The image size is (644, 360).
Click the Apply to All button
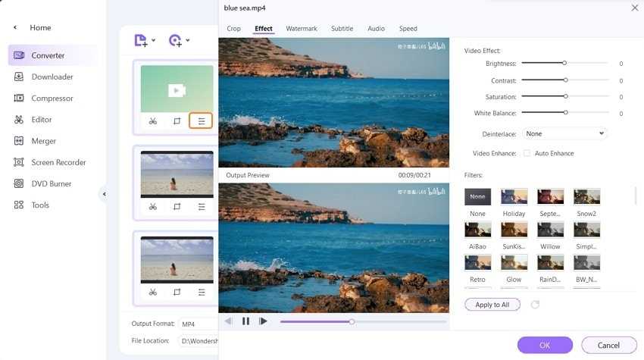tap(492, 305)
